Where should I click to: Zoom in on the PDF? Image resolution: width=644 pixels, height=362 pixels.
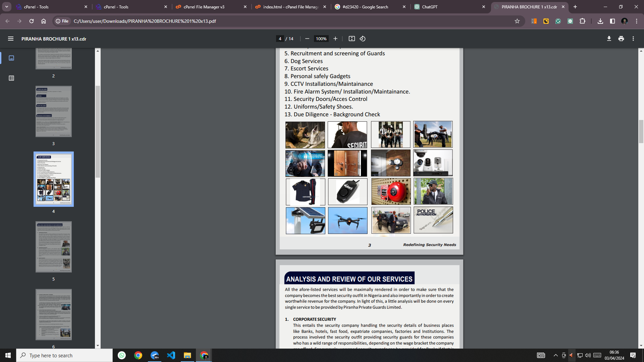tap(335, 39)
